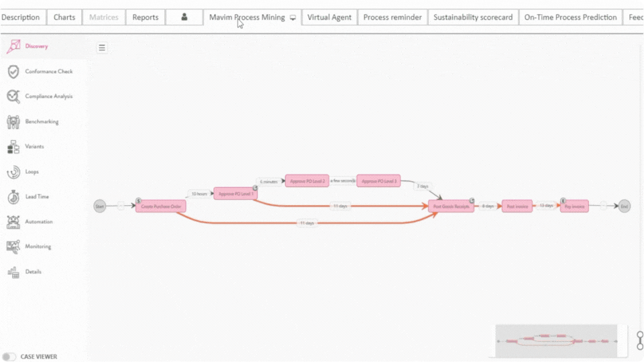Click the Create Purchase Order activity node

coord(161,206)
